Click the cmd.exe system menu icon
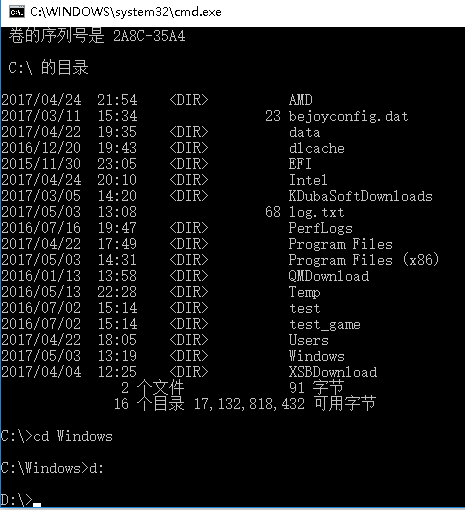 pos(17,12)
